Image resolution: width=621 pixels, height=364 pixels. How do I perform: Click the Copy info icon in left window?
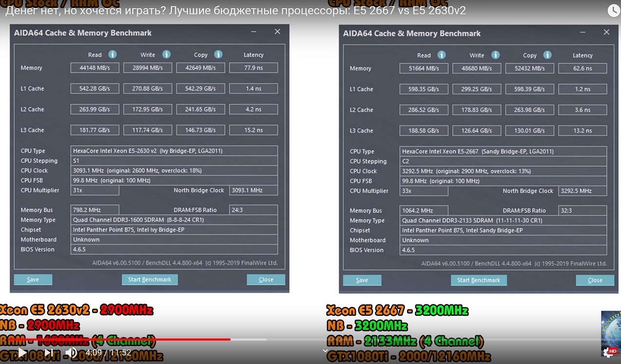[x=218, y=54]
